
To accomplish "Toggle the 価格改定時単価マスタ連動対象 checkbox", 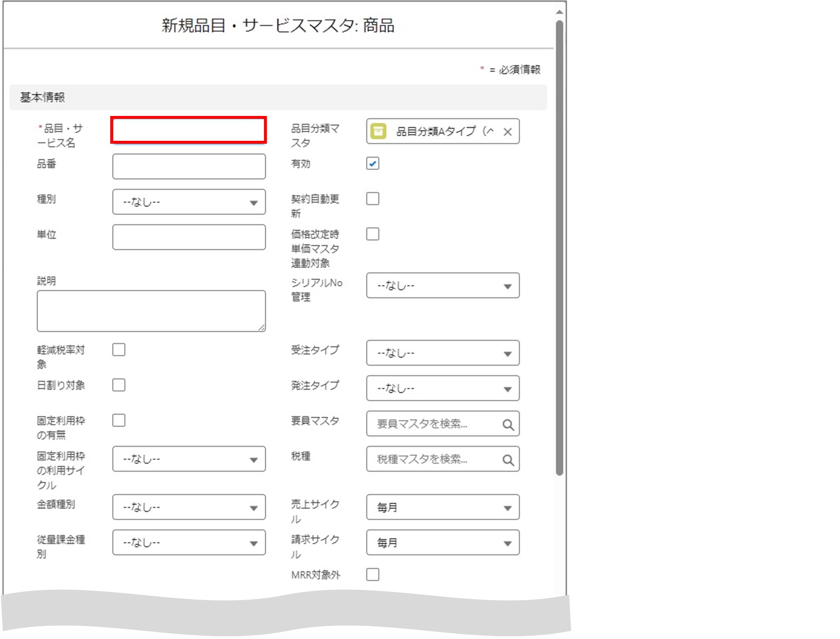I will click(373, 234).
